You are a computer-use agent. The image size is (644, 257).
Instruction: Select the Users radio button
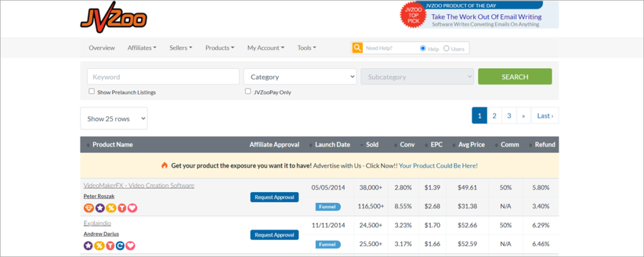[x=447, y=49]
